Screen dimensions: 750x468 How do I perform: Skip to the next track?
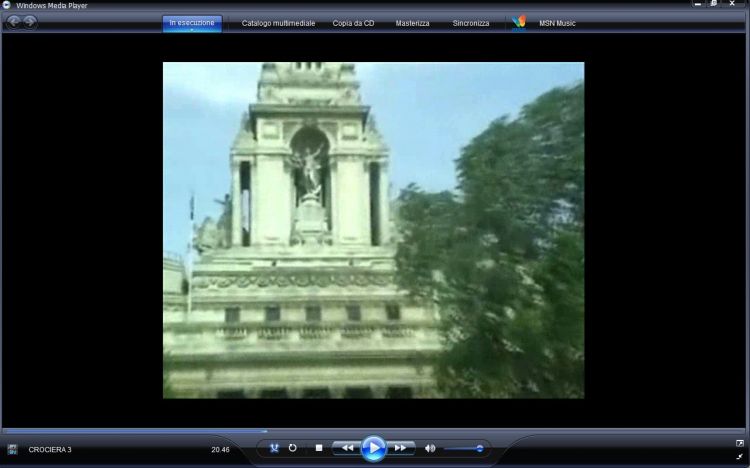tap(400, 448)
